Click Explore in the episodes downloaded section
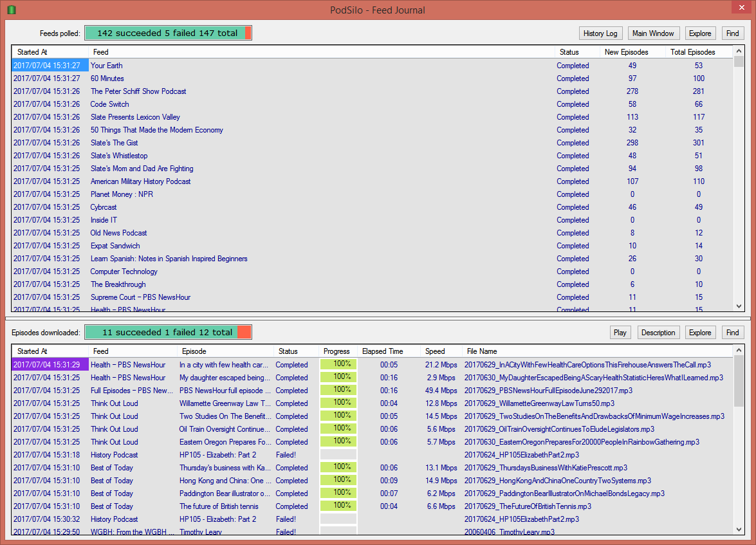The width and height of the screenshot is (756, 545). [x=700, y=332]
